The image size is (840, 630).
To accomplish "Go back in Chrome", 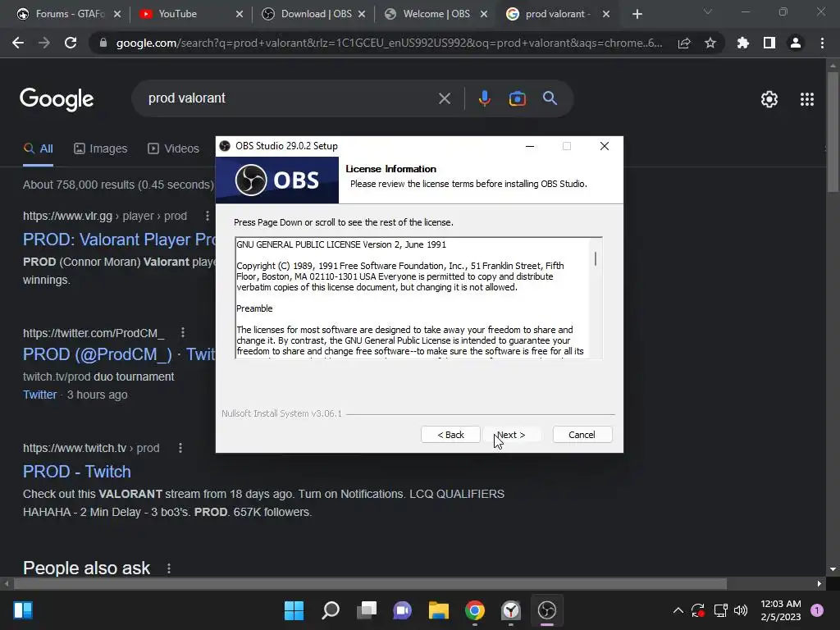I will (18, 43).
